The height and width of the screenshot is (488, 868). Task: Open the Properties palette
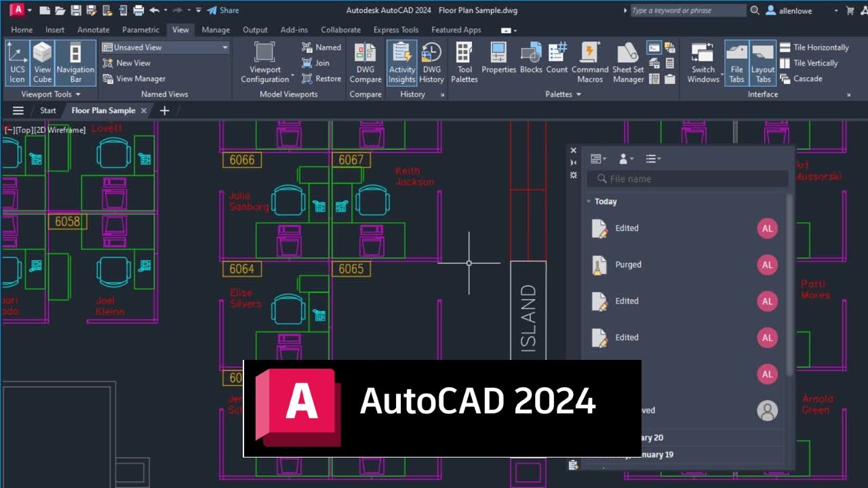click(499, 58)
